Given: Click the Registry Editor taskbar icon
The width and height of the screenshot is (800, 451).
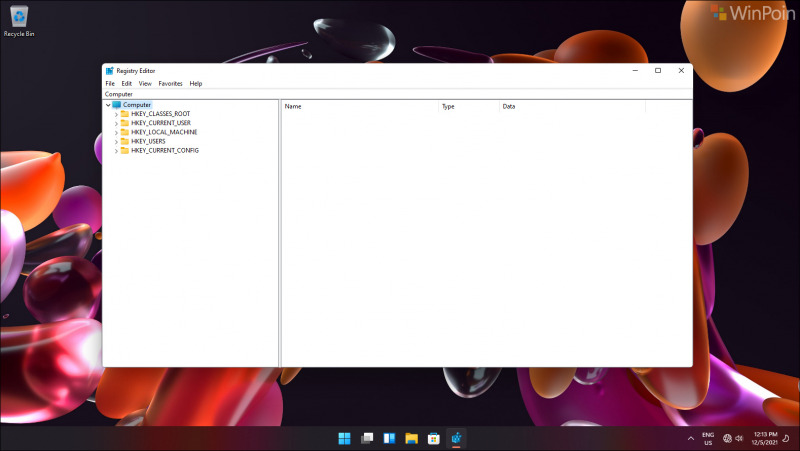Looking at the screenshot, I should [456, 438].
